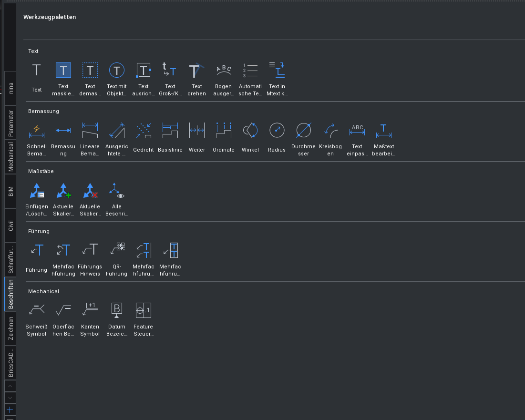The height and width of the screenshot is (420, 525).
Task: Select the Beschriften palette tab
Action: pyautogui.click(x=10, y=294)
